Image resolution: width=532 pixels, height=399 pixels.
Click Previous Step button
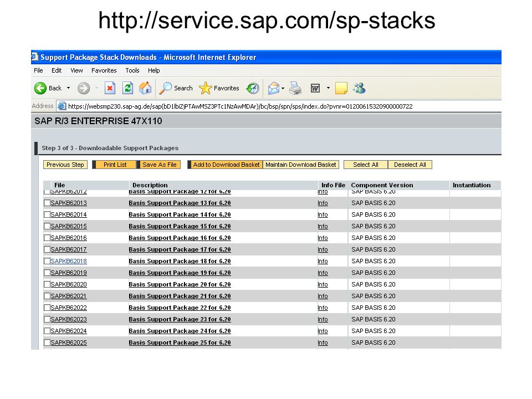tap(65, 165)
